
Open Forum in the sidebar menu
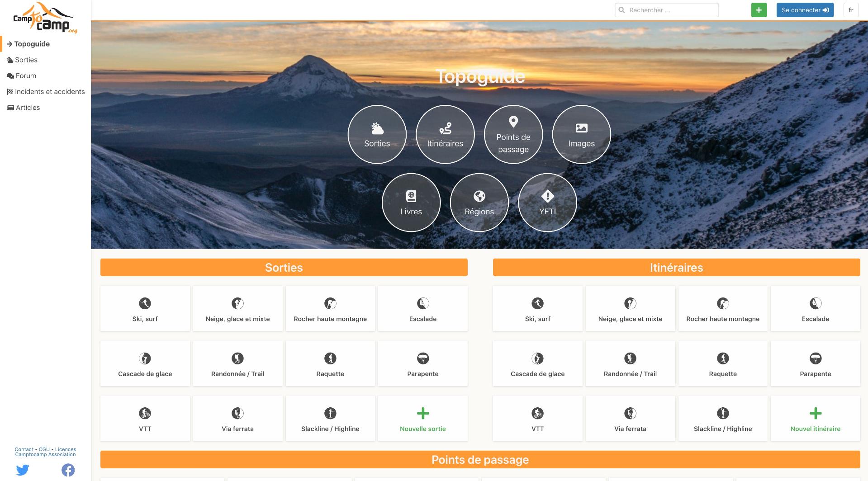45,75
